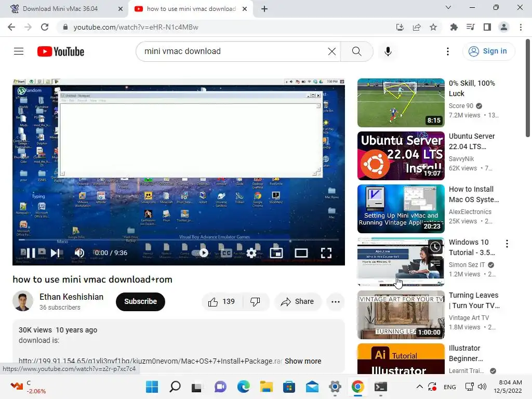532x399 pixels.
Task: Open Windows taskbar search
Action: [x=175, y=387]
